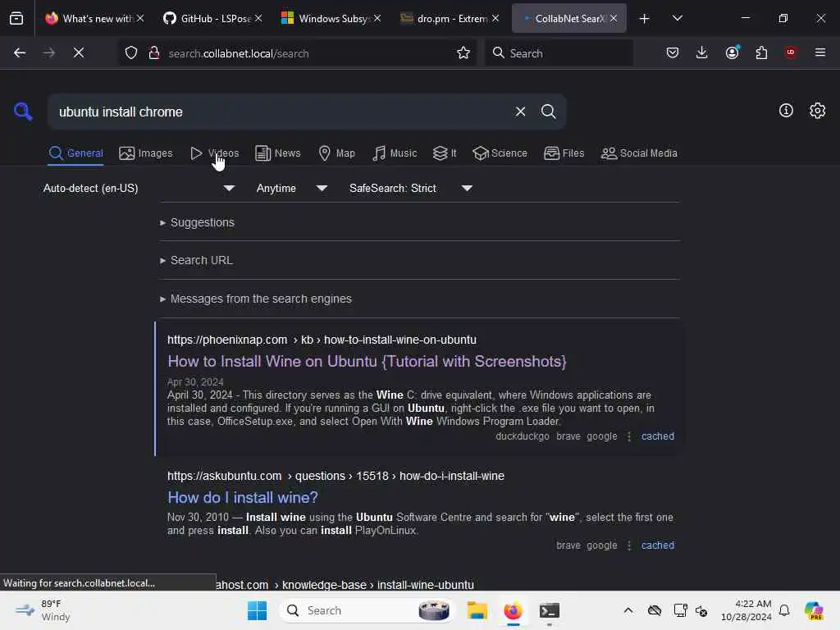Expand the Search URL section
840x630 pixels.
click(196, 260)
